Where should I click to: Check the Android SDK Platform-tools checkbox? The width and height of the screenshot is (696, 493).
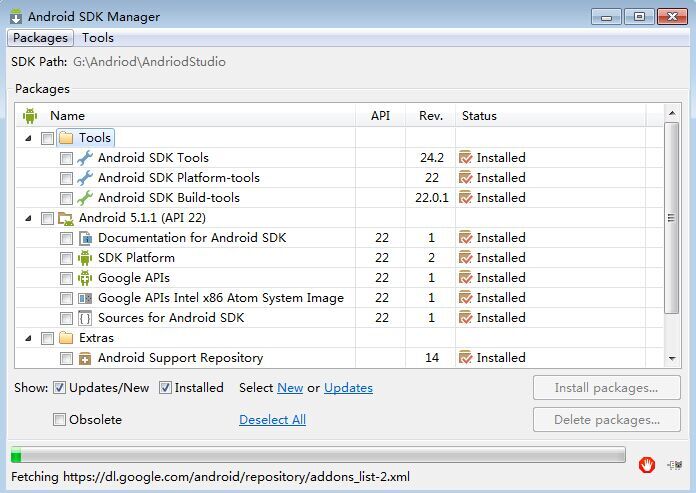(66, 178)
